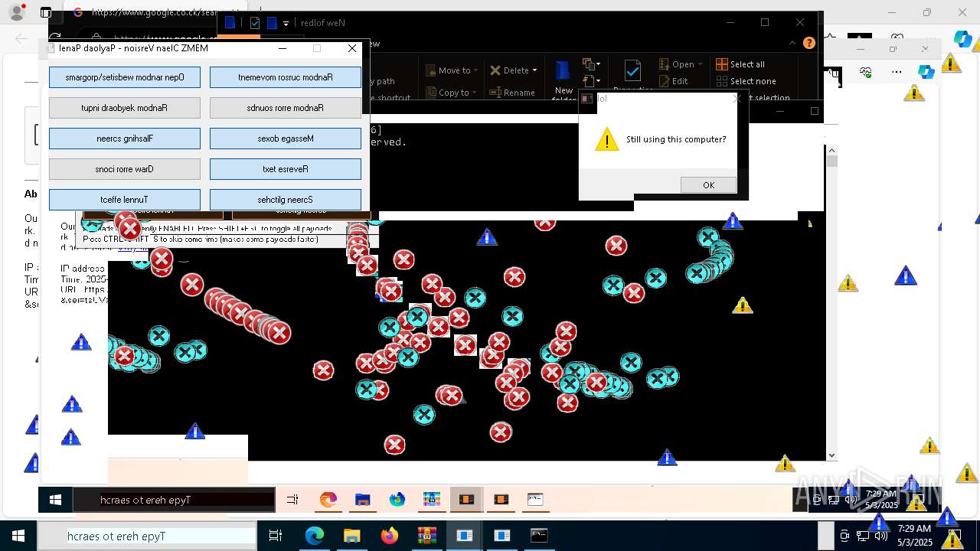Click the Rename icon in Explorer ribbon
980x551 pixels.
click(495, 93)
